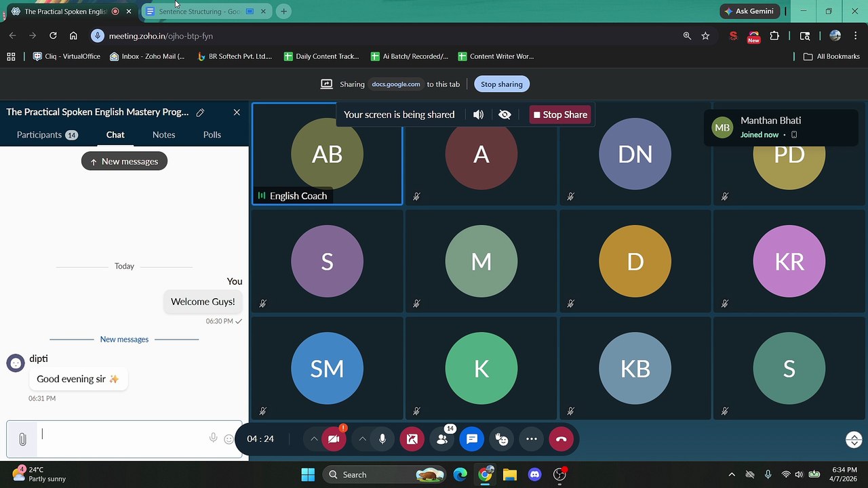Screen dimensions: 868x488
Task: Select the KR participant tile
Action: (x=789, y=261)
